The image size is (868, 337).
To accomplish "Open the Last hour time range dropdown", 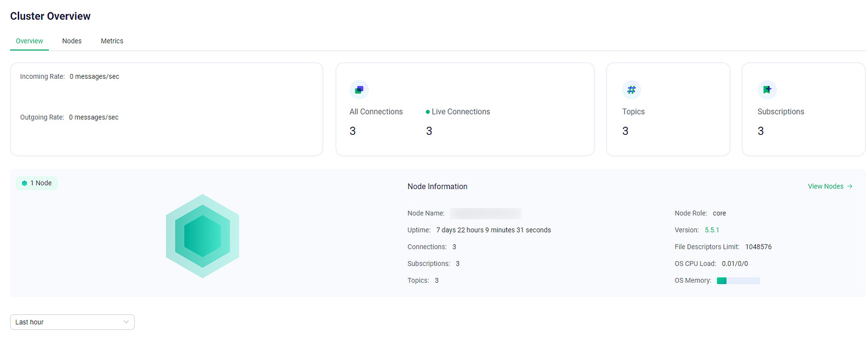I will pos(72,322).
